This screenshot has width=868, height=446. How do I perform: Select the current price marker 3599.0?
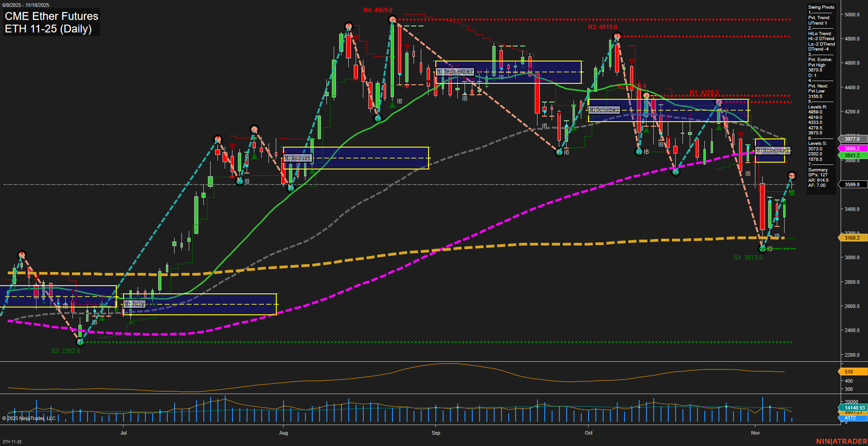852,185
